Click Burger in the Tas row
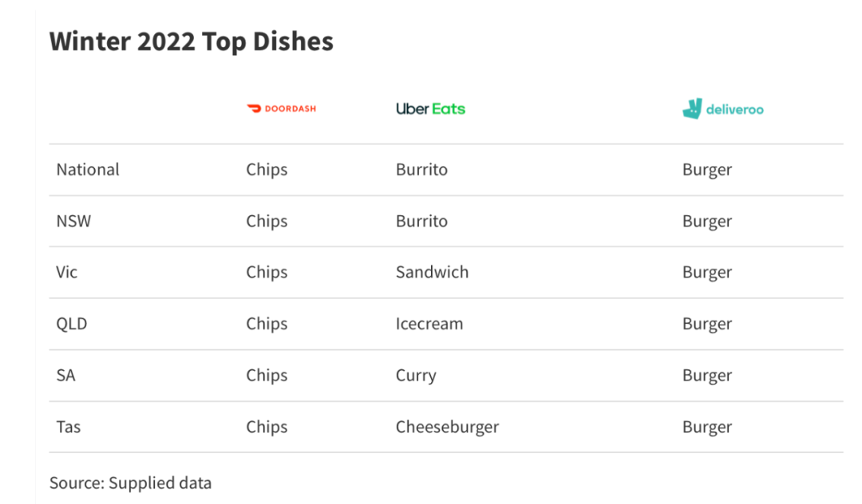 [707, 427]
